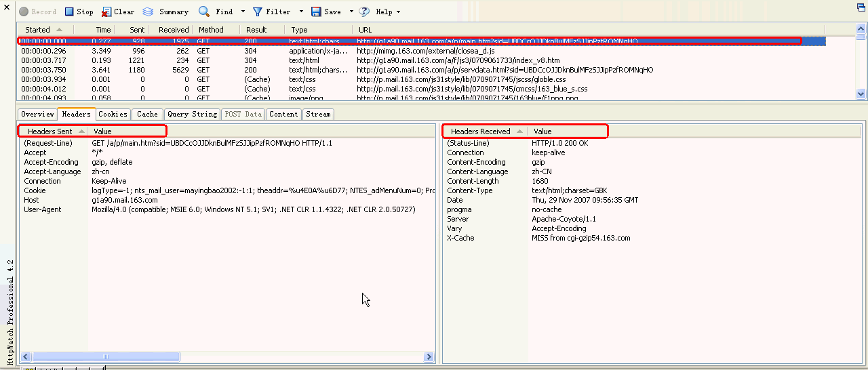
Task: Expand the Find dropdown arrow
Action: (x=241, y=12)
